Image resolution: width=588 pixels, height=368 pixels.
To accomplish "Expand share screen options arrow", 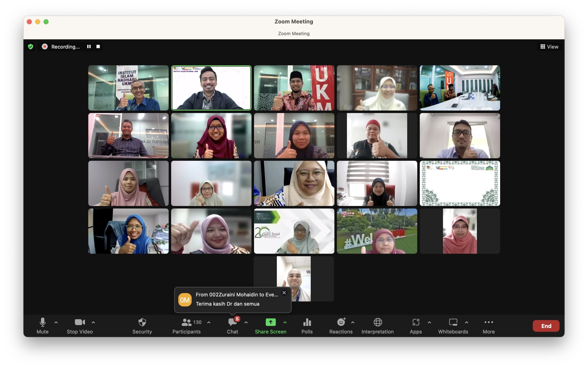I will 285,322.
